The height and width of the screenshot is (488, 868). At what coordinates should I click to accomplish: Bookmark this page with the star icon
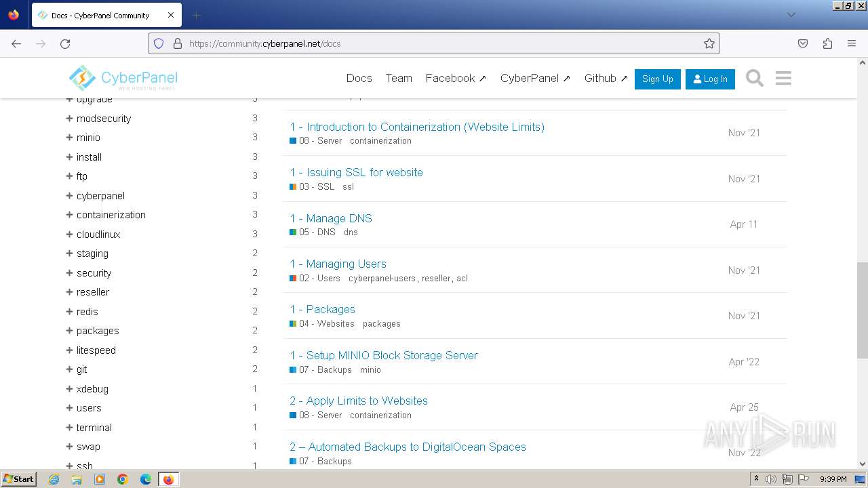(x=709, y=43)
